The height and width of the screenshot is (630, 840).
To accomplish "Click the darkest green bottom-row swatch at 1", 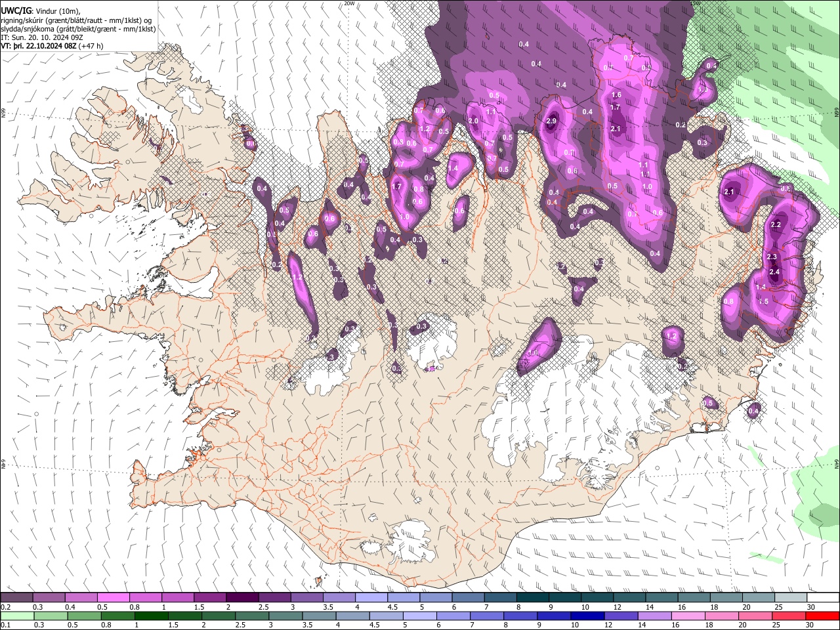I will [x=151, y=616].
